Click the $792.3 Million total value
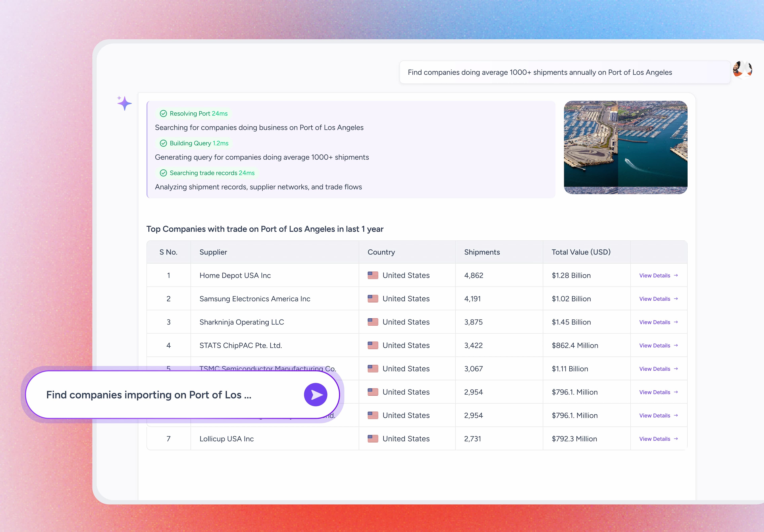Viewport: 764px width, 532px height. pyautogui.click(x=574, y=438)
